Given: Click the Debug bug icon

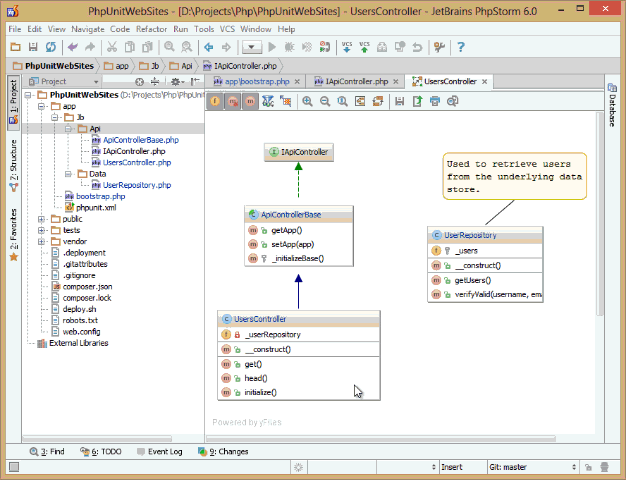Looking at the screenshot, I should coord(289,47).
